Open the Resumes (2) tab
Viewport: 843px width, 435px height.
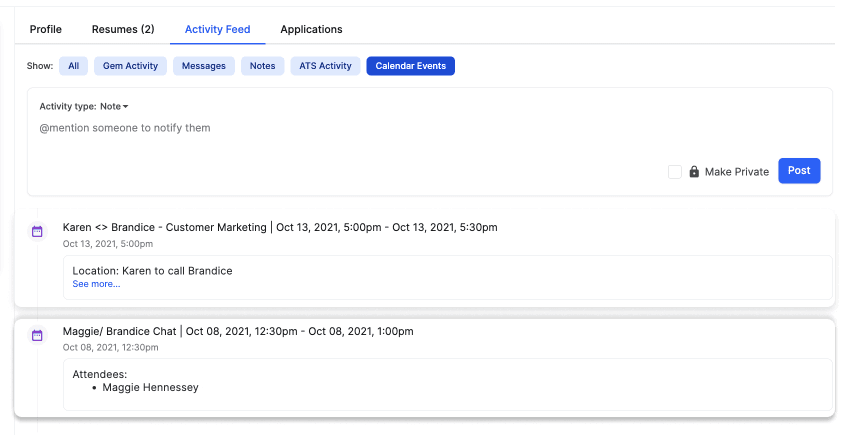tap(123, 29)
